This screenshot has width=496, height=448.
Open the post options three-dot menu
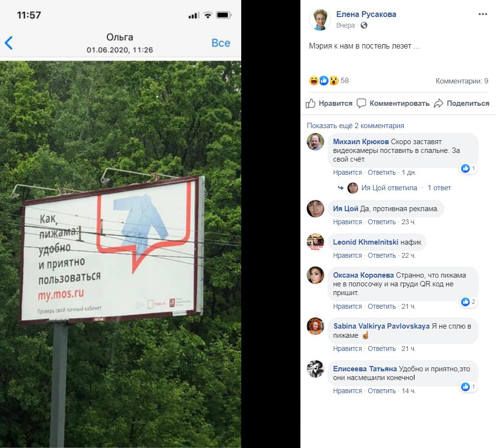(x=482, y=14)
